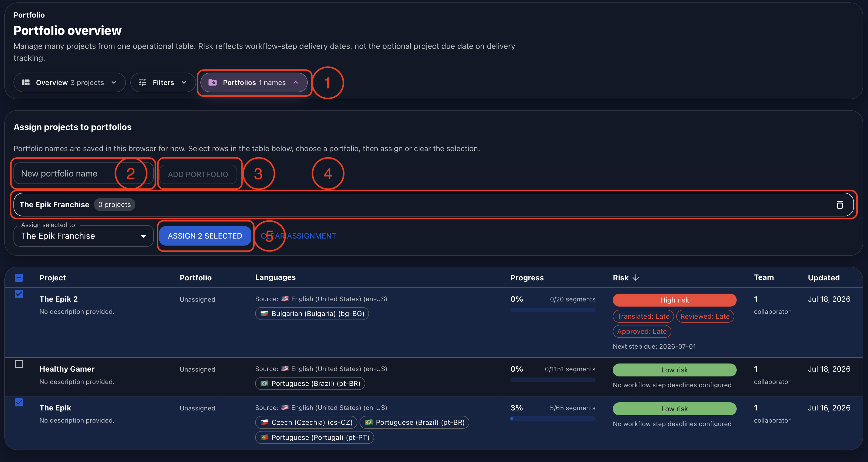This screenshot has width=868, height=462.
Task: Click The Epik's Low risk badge
Action: point(675,409)
